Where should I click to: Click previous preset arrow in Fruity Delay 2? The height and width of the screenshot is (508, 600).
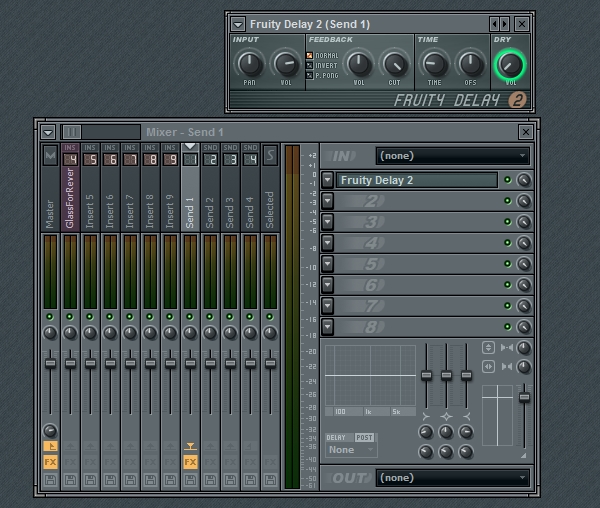pyautogui.click(x=494, y=24)
